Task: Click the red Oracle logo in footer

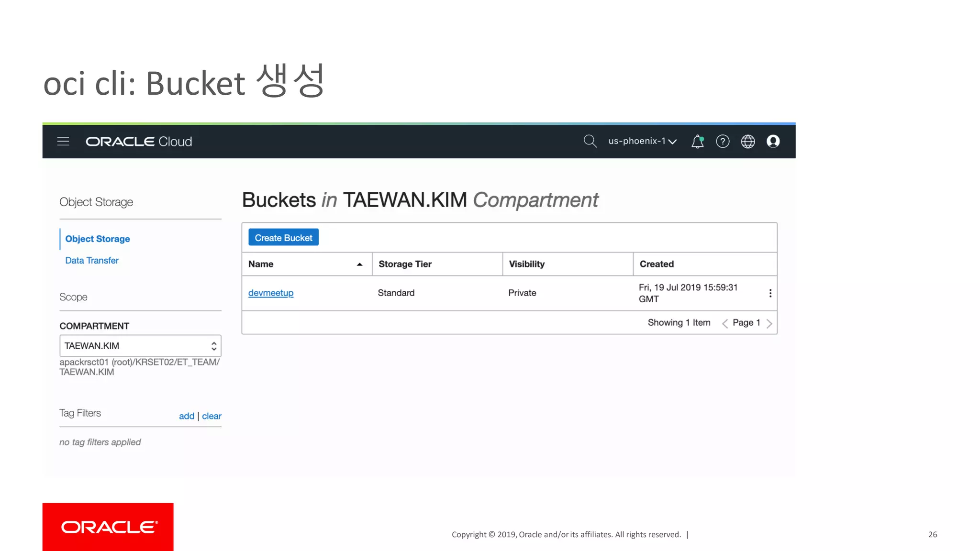Action: tap(108, 527)
